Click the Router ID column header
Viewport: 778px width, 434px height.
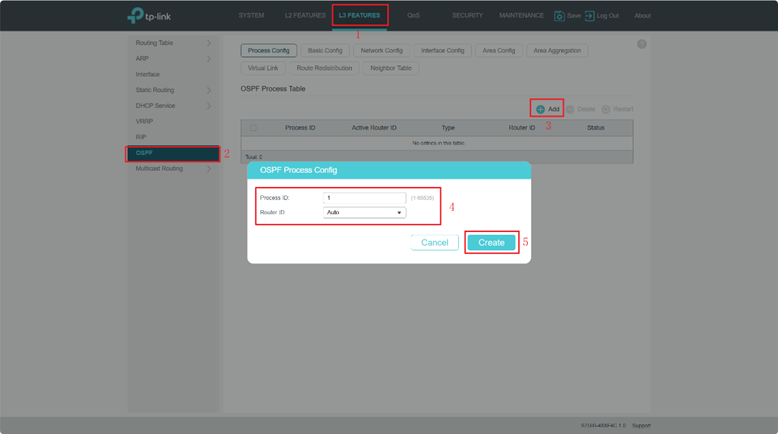[x=522, y=128]
